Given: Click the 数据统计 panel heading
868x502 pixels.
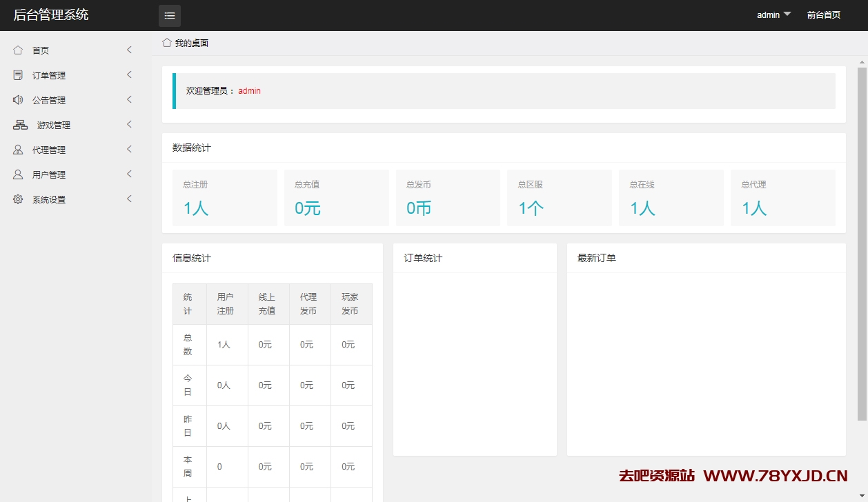Looking at the screenshot, I should click(x=192, y=148).
